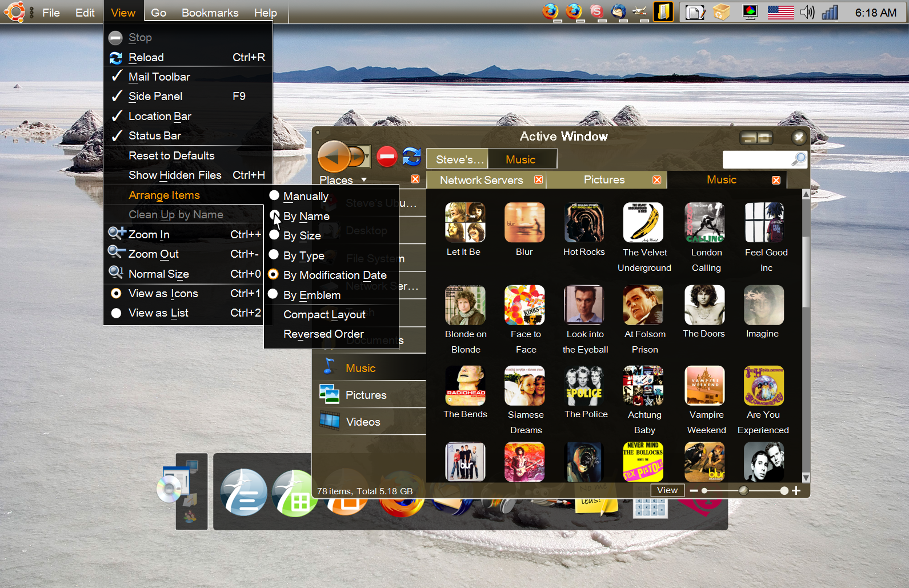The width and height of the screenshot is (909, 588).
Task: Select the Manually arrange option
Action: tap(331, 196)
